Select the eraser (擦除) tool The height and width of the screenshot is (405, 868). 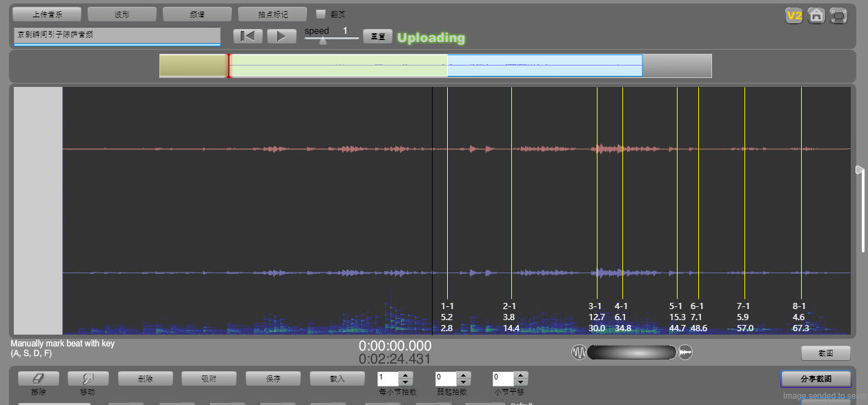[38, 378]
